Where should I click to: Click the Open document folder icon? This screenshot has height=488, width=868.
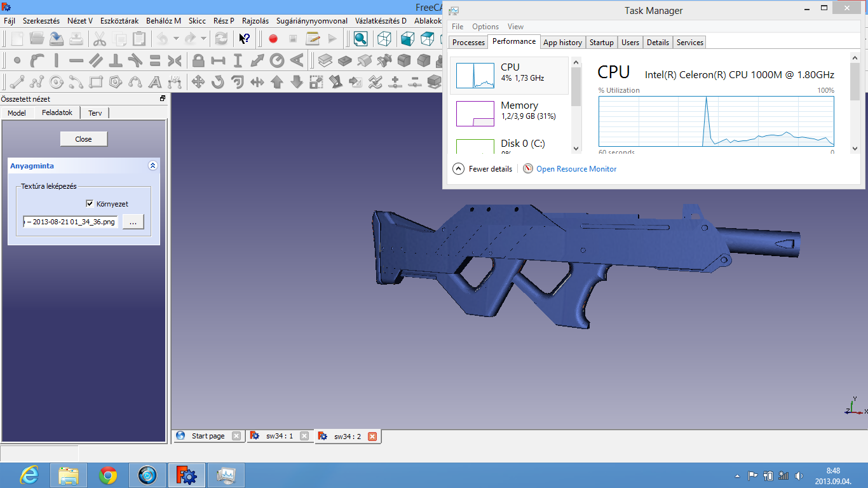coord(36,39)
